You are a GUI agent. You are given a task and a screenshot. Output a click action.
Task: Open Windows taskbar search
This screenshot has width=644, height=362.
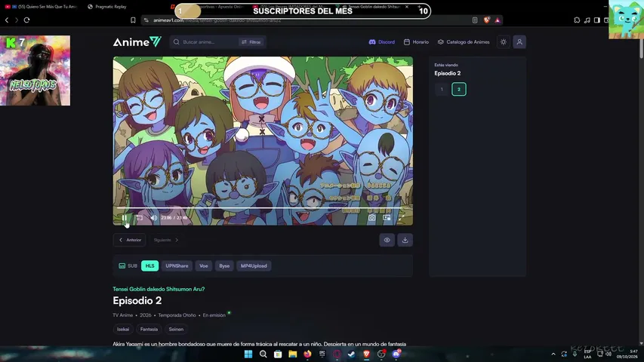click(x=263, y=354)
